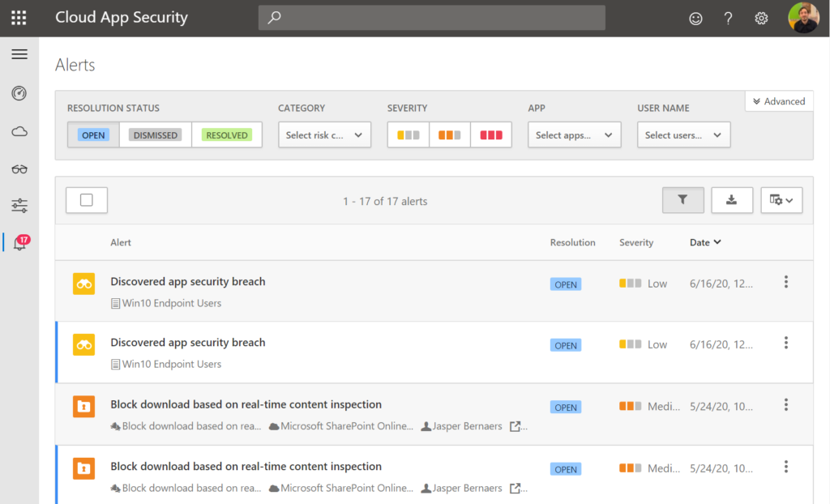The image size is (830, 504).
Task: Toggle the OPEN resolution status filter
Action: 93,135
